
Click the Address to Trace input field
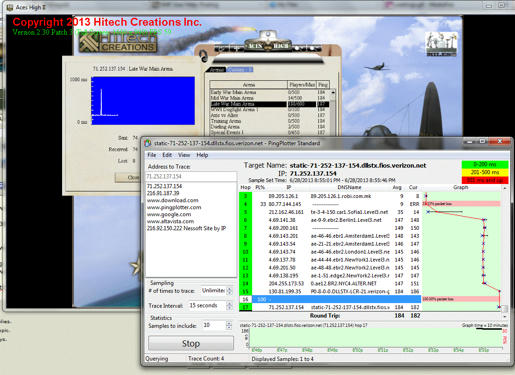(191, 176)
